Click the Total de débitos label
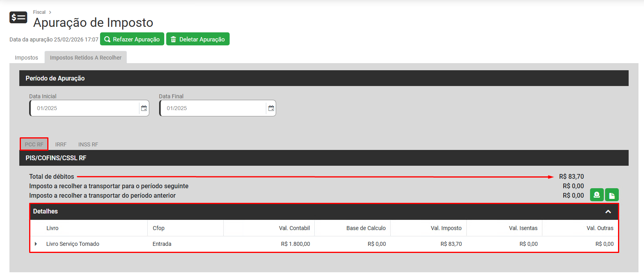The height and width of the screenshot is (277, 644). tap(52, 176)
